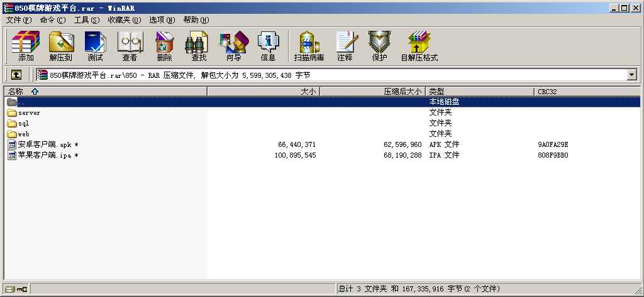Click the status bar totals text

click(419, 289)
